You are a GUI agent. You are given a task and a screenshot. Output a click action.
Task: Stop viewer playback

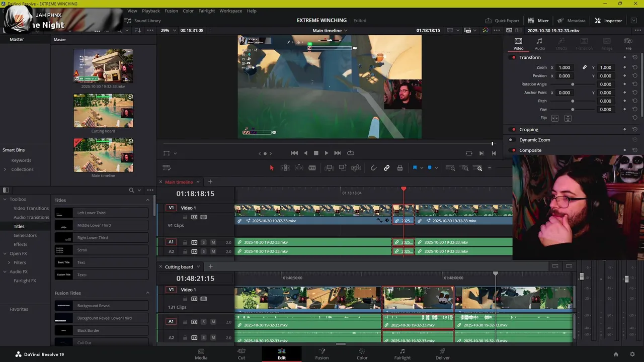pyautogui.click(x=316, y=153)
